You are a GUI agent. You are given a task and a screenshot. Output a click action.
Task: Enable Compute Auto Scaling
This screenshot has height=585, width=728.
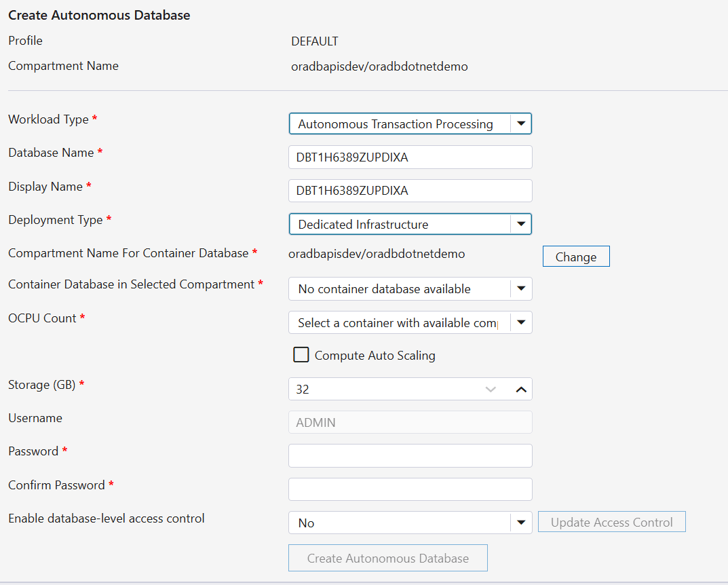(301, 354)
